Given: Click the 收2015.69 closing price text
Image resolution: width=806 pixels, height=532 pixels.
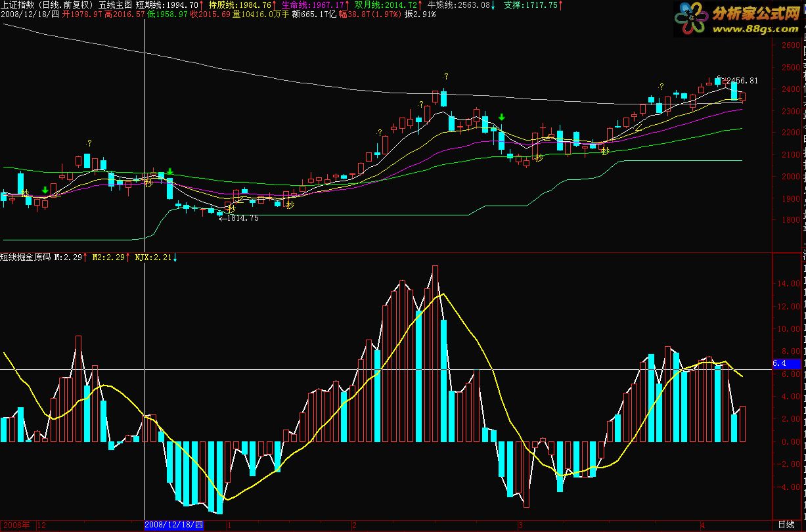Looking at the screenshot, I should click(x=210, y=14).
